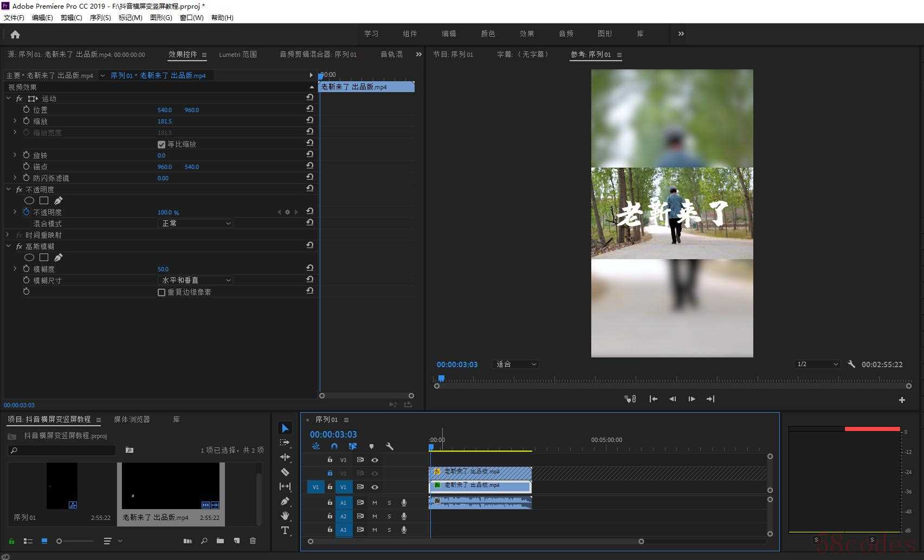Open the 文件(F) menu

(x=14, y=17)
